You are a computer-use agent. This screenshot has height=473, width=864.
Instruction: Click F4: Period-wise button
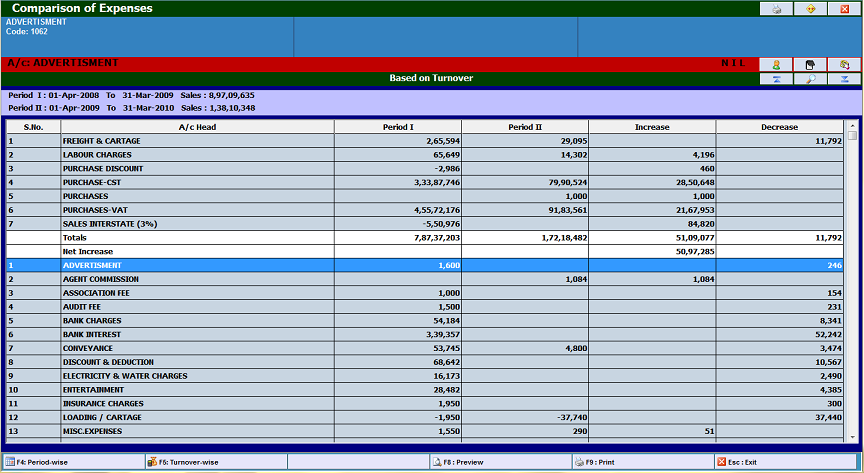pos(74,462)
